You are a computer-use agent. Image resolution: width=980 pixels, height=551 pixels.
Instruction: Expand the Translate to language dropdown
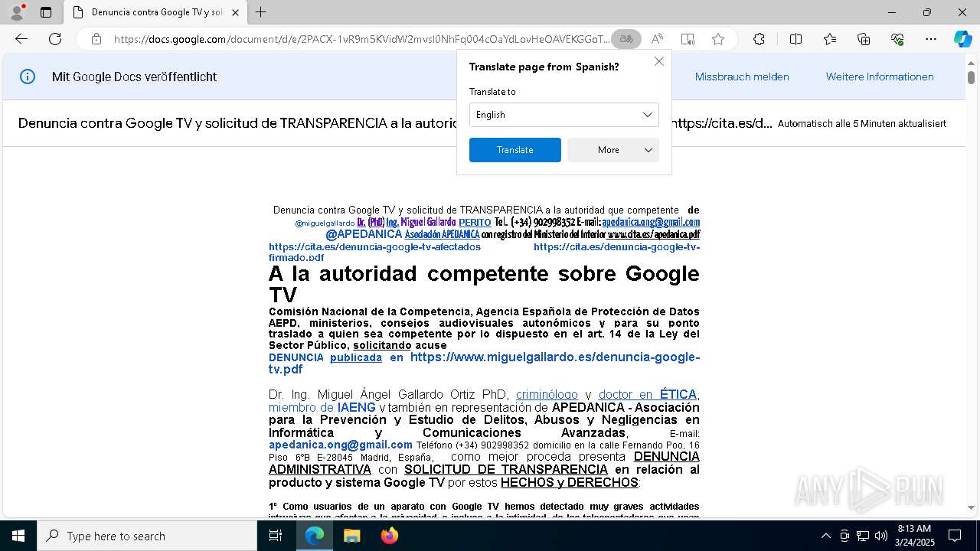564,115
